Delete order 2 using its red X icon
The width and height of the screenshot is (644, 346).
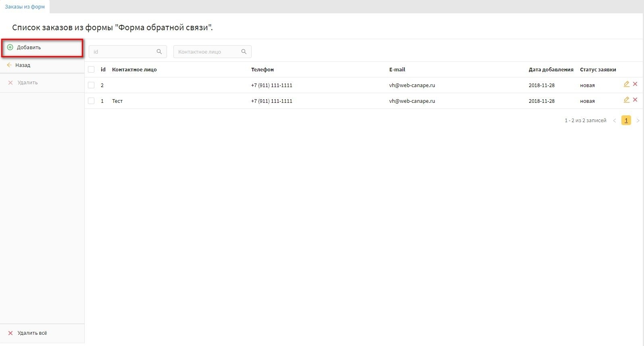[x=635, y=84]
